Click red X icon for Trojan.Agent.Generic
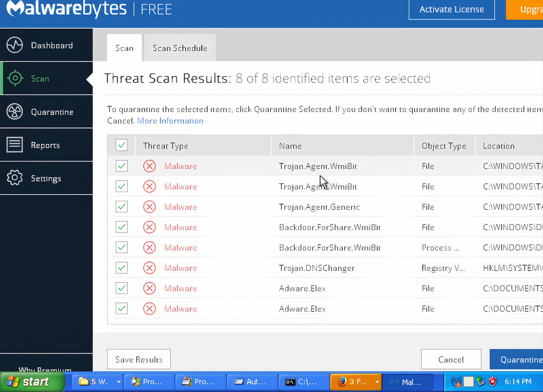 tap(149, 207)
